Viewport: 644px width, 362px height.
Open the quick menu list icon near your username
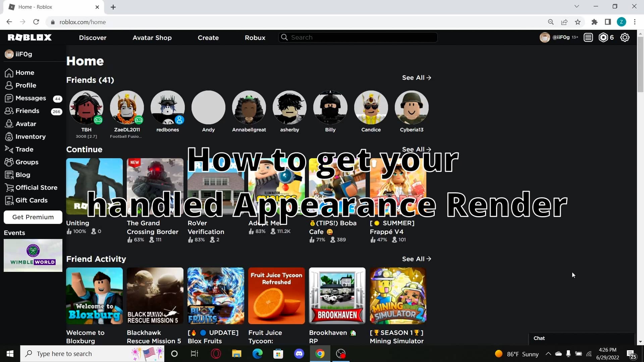588,37
